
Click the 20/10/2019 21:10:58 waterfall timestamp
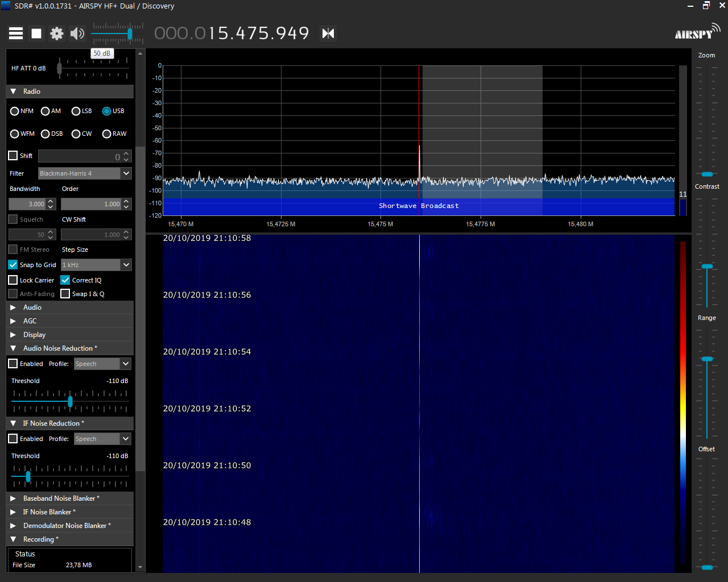pos(207,238)
